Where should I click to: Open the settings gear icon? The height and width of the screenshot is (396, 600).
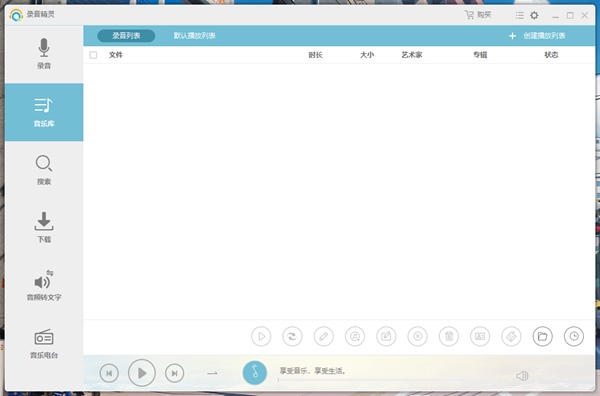(x=534, y=15)
